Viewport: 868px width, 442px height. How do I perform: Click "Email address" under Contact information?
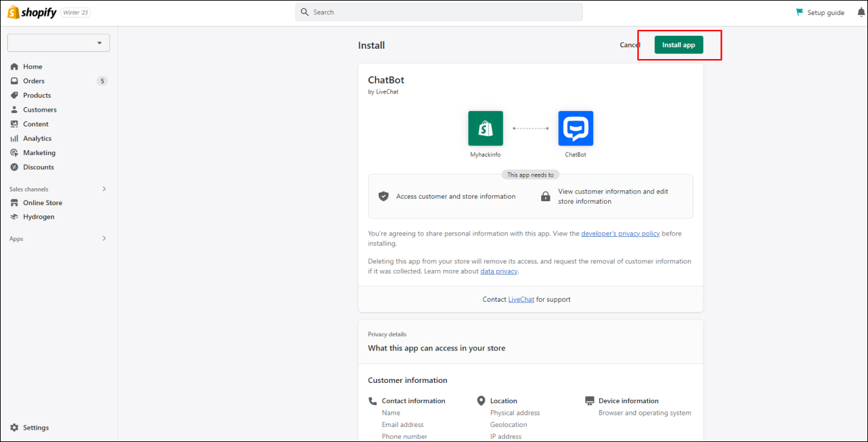(403, 424)
